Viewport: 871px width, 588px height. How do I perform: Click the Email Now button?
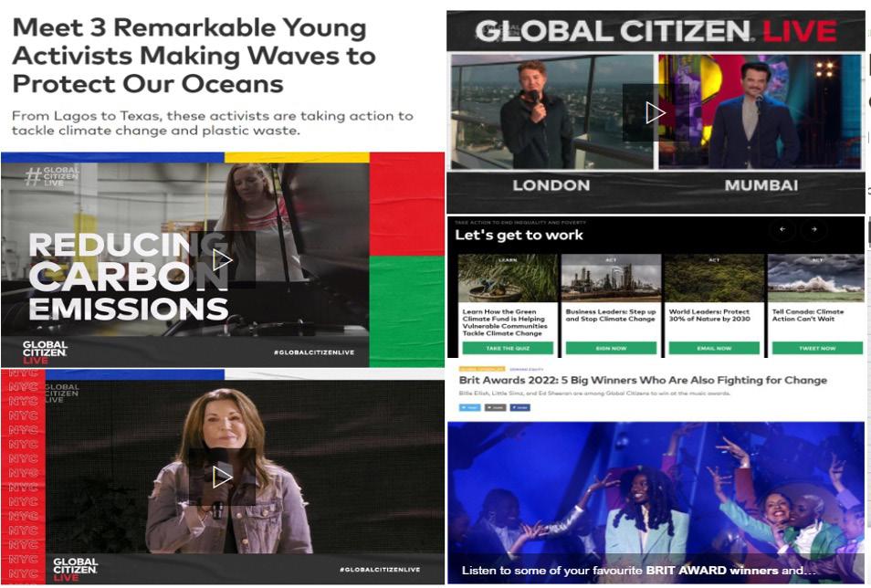[x=714, y=348]
